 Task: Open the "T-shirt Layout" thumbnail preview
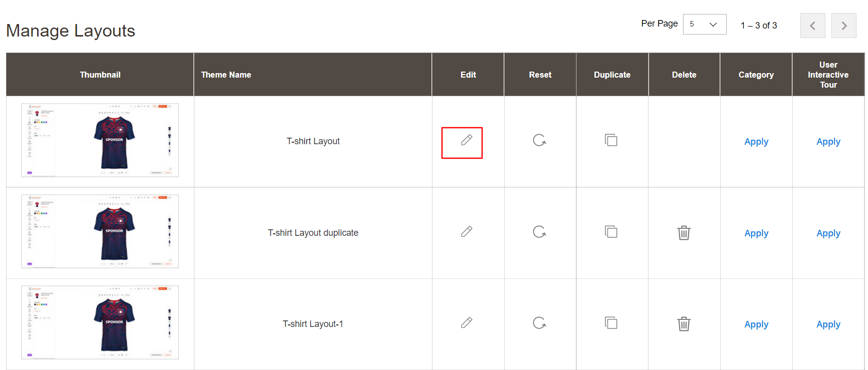[99, 141]
